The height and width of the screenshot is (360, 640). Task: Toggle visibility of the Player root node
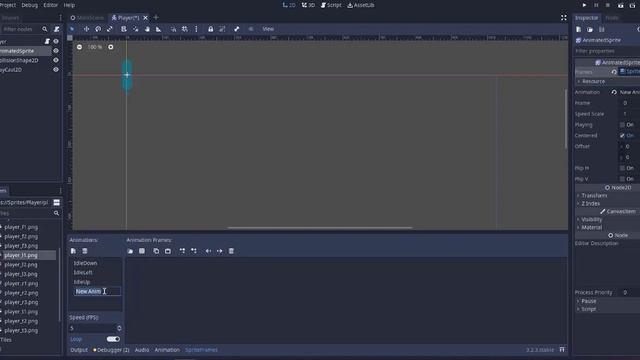(56, 41)
